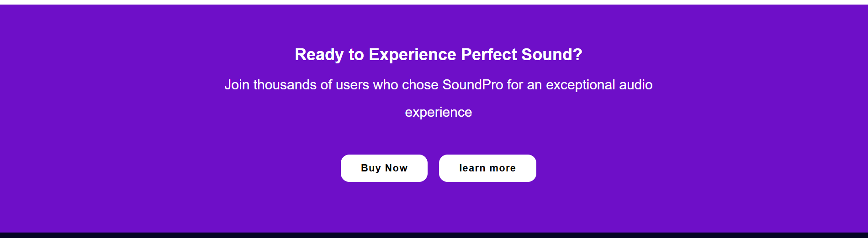868x238 pixels.
Task: Select the word "Experience" in the heading
Action: tap(412, 55)
